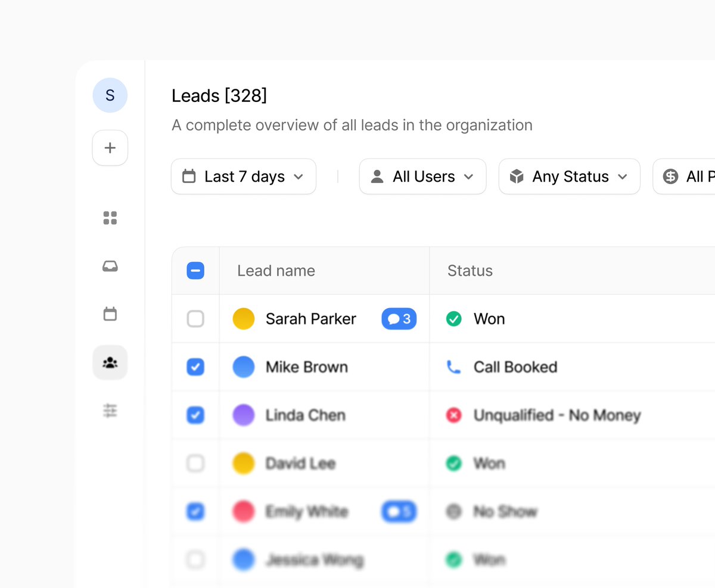Open lead David Lee
This screenshot has height=588, width=715.
(300, 463)
